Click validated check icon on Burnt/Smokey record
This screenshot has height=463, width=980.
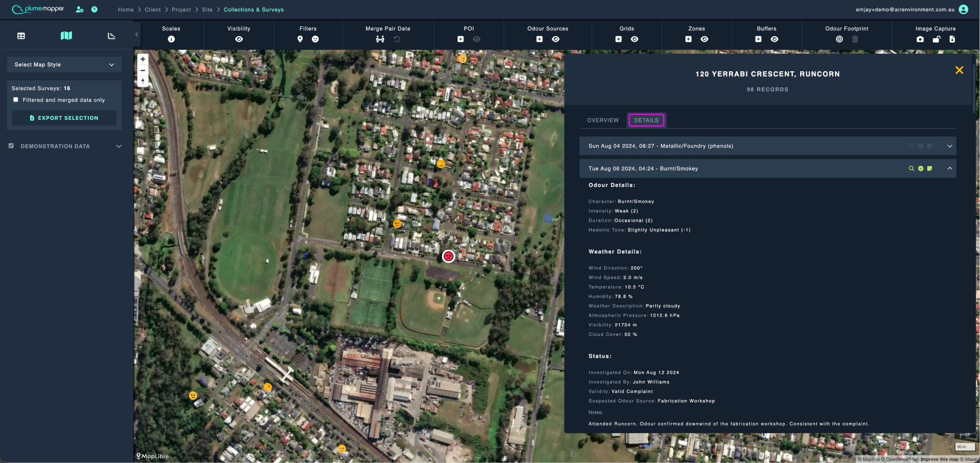921,169
